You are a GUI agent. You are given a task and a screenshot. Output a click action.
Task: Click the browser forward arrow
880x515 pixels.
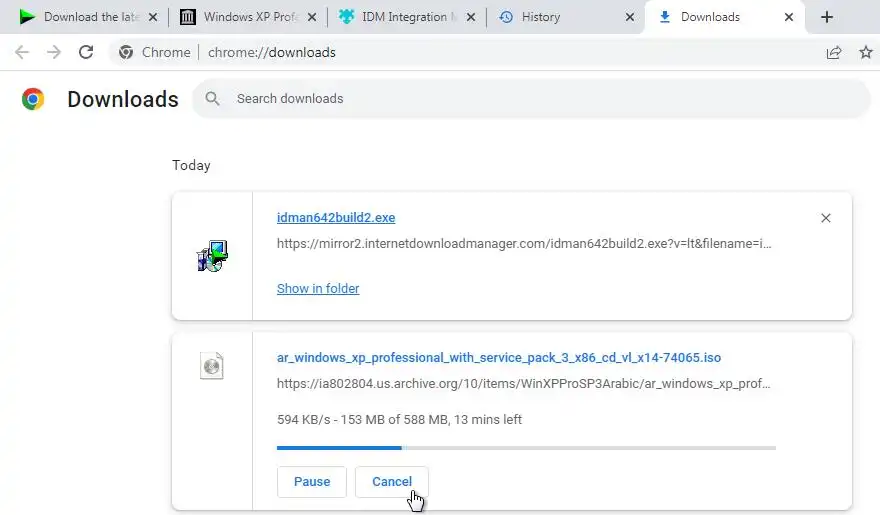click(x=54, y=52)
